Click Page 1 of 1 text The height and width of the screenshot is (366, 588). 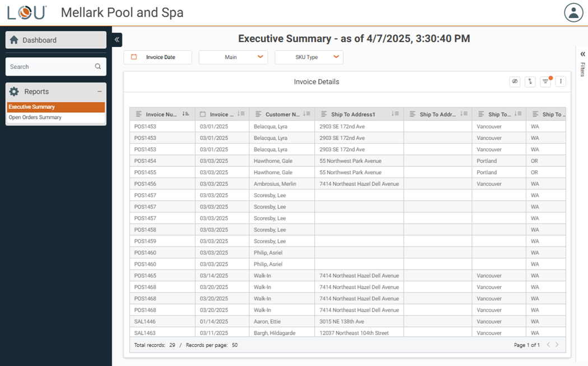526,345
